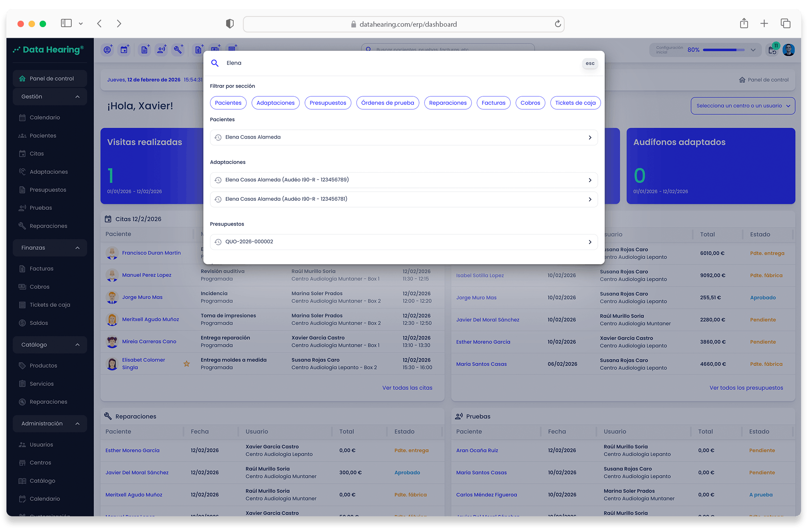The width and height of the screenshot is (809, 532).
Task: Toggle the Reparaciones filter chip
Action: (448, 103)
